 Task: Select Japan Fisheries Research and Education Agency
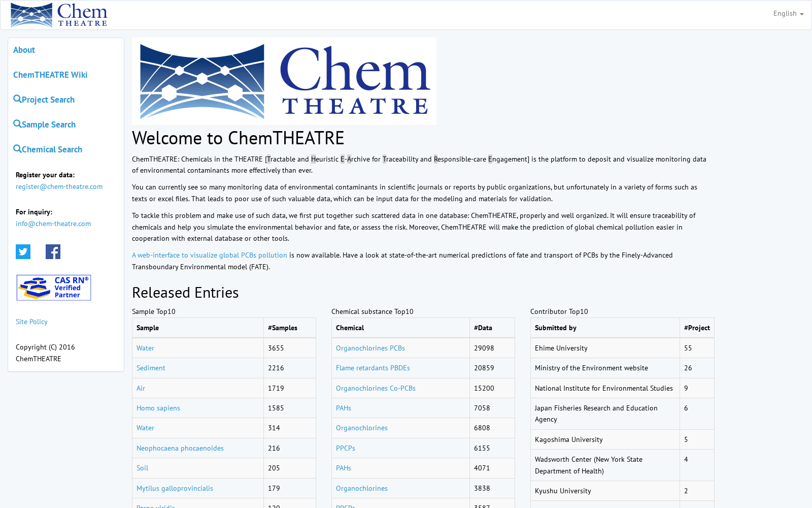pyautogui.click(x=605, y=414)
